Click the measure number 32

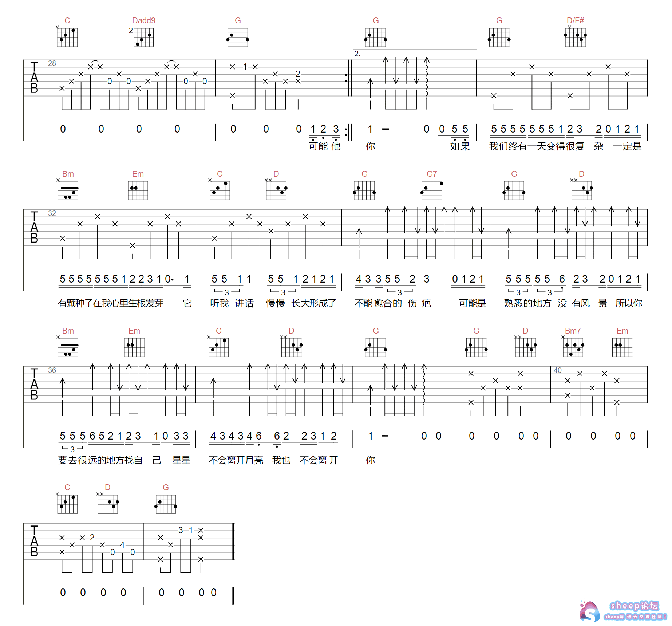pos(52,213)
